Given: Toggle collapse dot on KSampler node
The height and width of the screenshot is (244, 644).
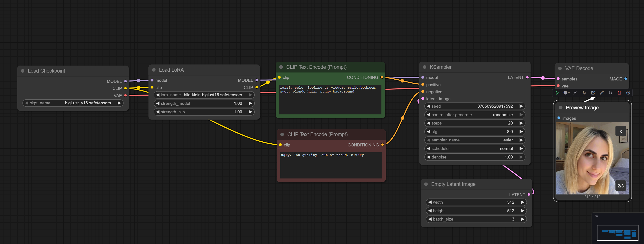Looking at the screenshot, I should click(x=425, y=67).
